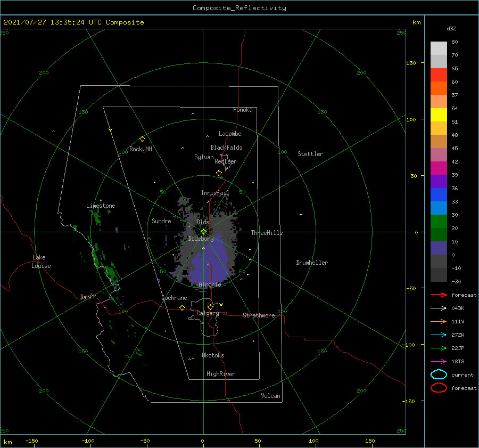This screenshot has width=479, height=448.
Task: Click the Innisfail city label
Action: 215,193
